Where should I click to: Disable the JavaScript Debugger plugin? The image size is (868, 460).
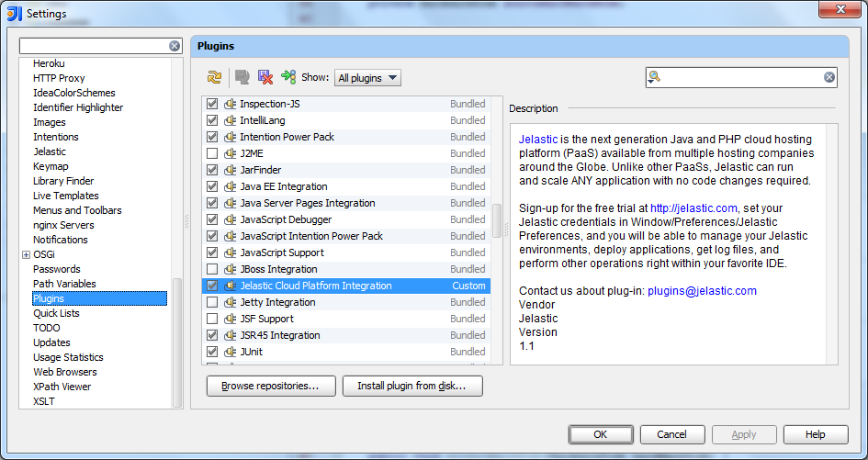click(212, 220)
